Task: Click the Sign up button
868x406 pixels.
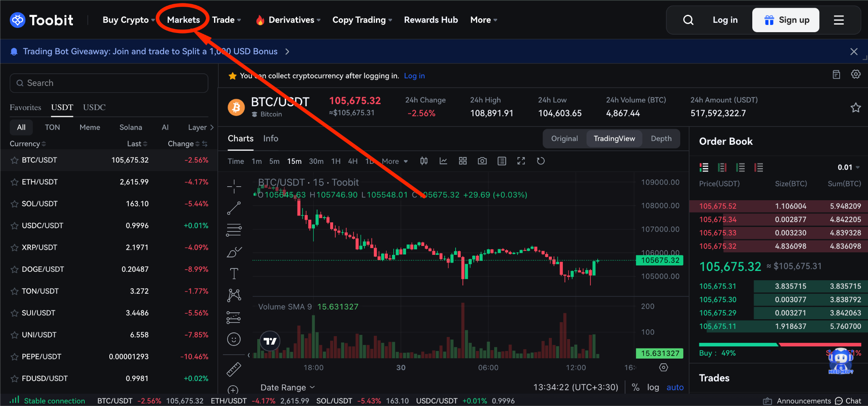Action: pyautogui.click(x=785, y=20)
